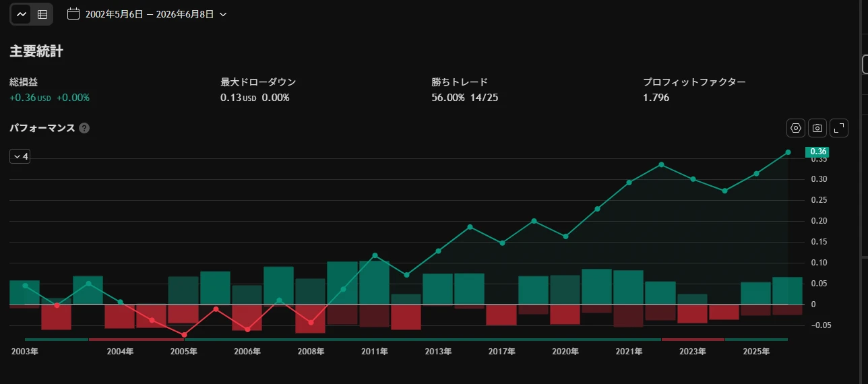Click 2023年 axis label
Image resolution: width=868 pixels, height=384 pixels.
pyautogui.click(x=692, y=352)
